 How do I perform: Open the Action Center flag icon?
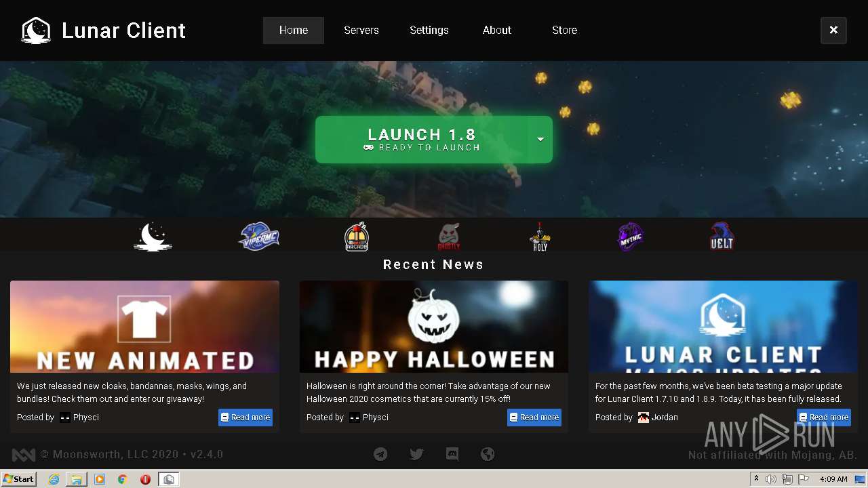(804, 479)
